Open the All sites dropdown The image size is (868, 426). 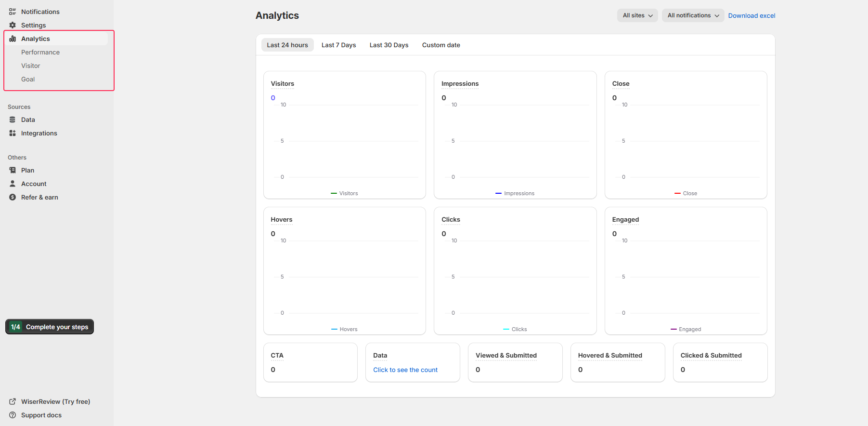637,15
